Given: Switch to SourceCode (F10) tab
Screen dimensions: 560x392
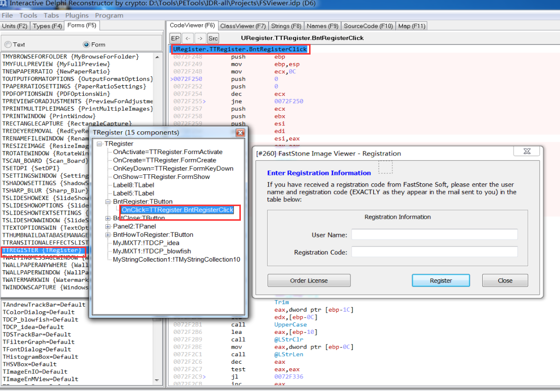Looking at the screenshot, I should pyautogui.click(x=368, y=26).
